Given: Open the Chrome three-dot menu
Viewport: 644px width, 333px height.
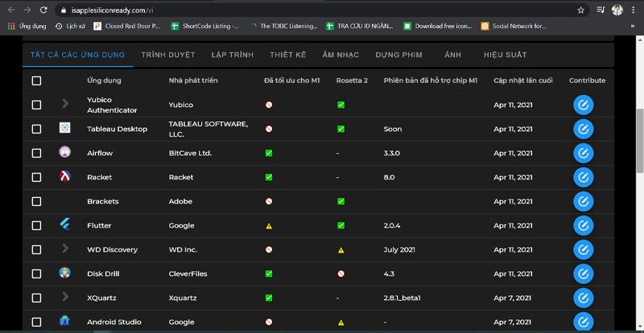Looking at the screenshot, I should coord(633,10).
